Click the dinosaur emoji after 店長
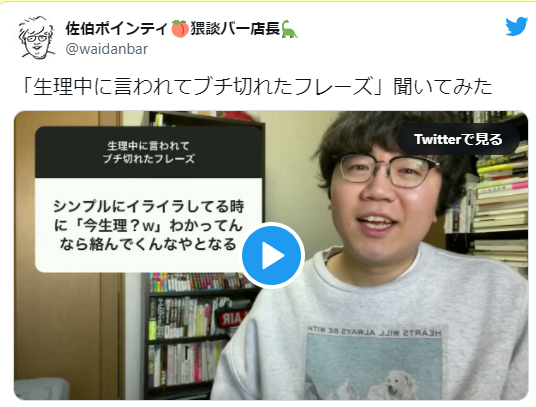The width and height of the screenshot is (536, 407). (x=290, y=29)
